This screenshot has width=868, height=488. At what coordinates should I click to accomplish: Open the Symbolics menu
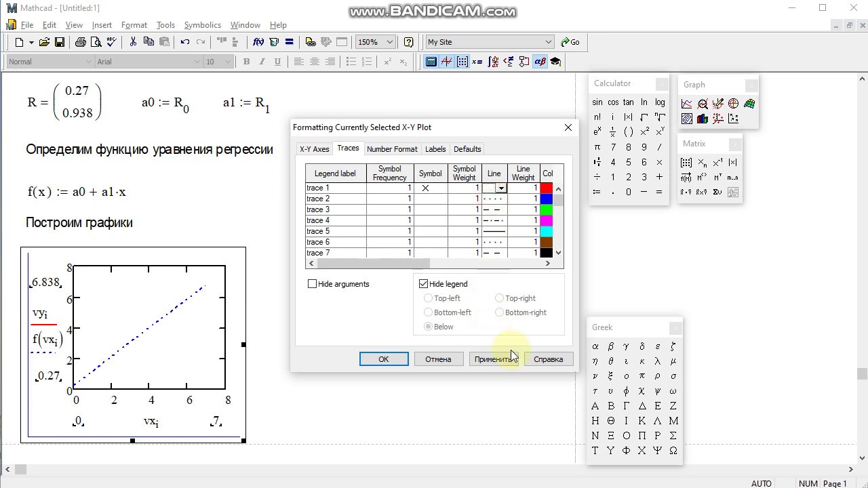coord(202,25)
